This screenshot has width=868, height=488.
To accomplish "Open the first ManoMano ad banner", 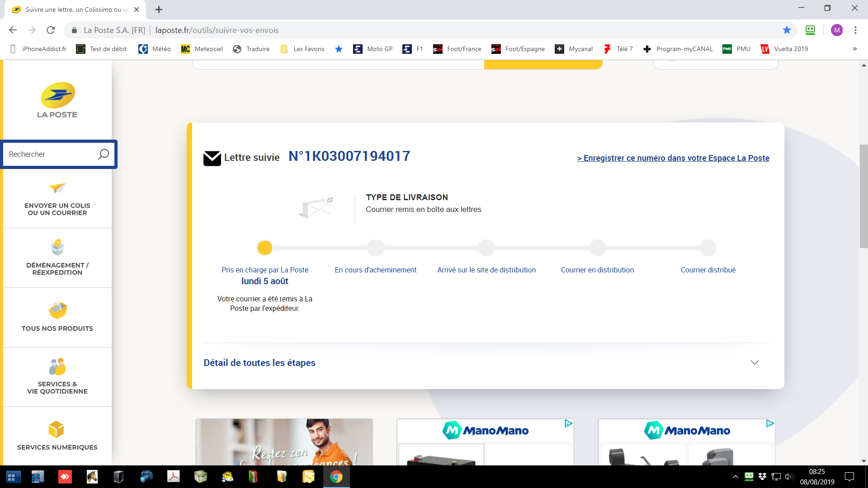I will coord(485,442).
